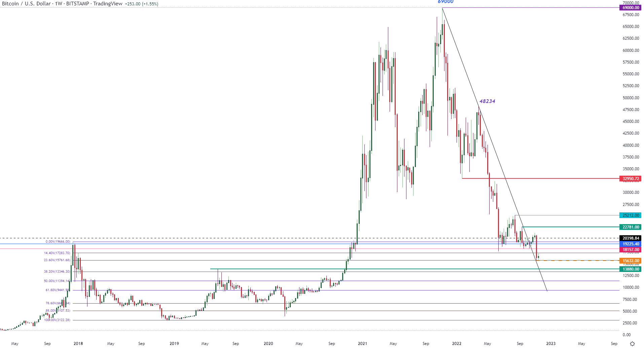Click 60000.00 on the price axis
644x348 pixels.
pyautogui.click(x=631, y=50)
